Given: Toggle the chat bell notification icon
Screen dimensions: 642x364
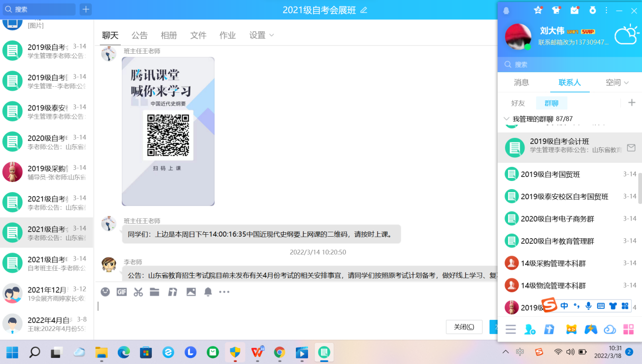Looking at the screenshot, I should [208, 292].
